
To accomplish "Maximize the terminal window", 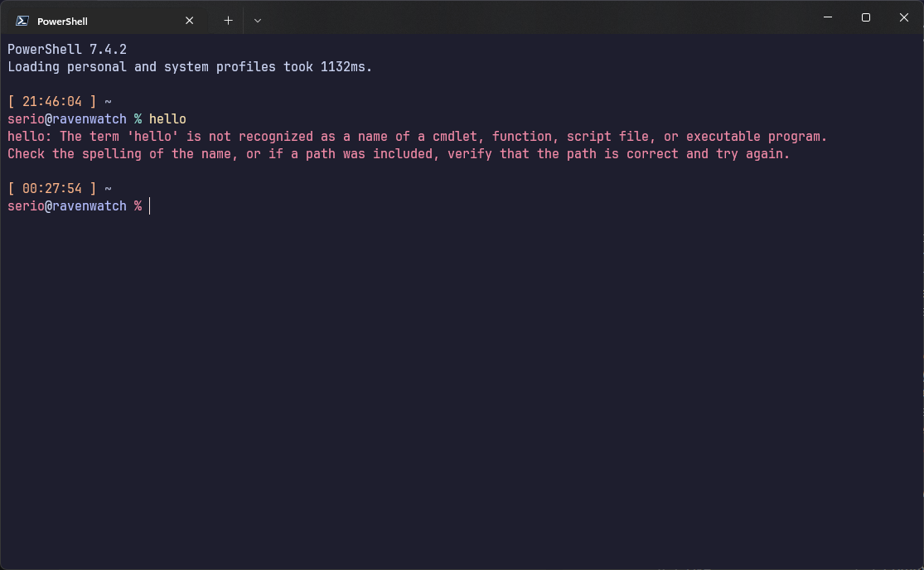I will tap(865, 17).
